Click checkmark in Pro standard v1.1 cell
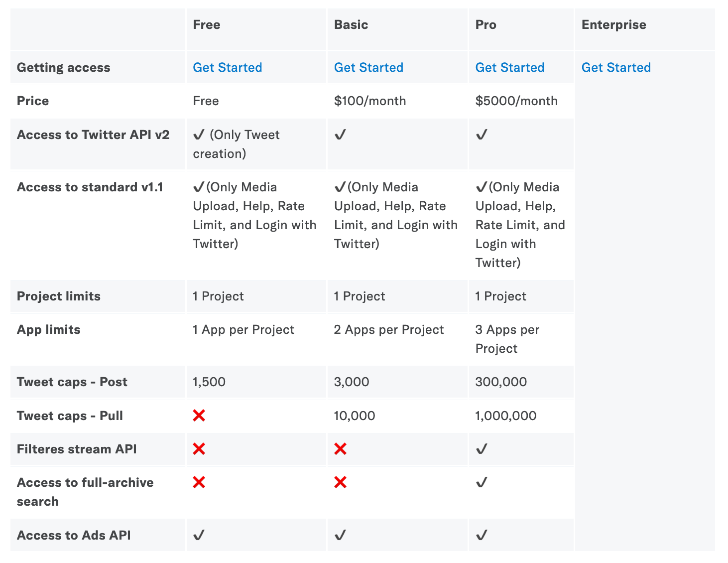The image size is (728, 563). point(482,187)
